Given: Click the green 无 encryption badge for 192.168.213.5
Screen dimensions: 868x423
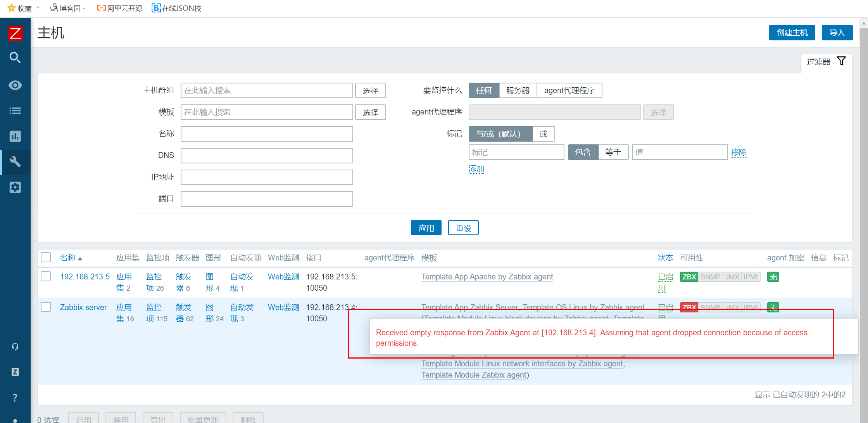Looking at the screenshot, I should coord(773,277).
